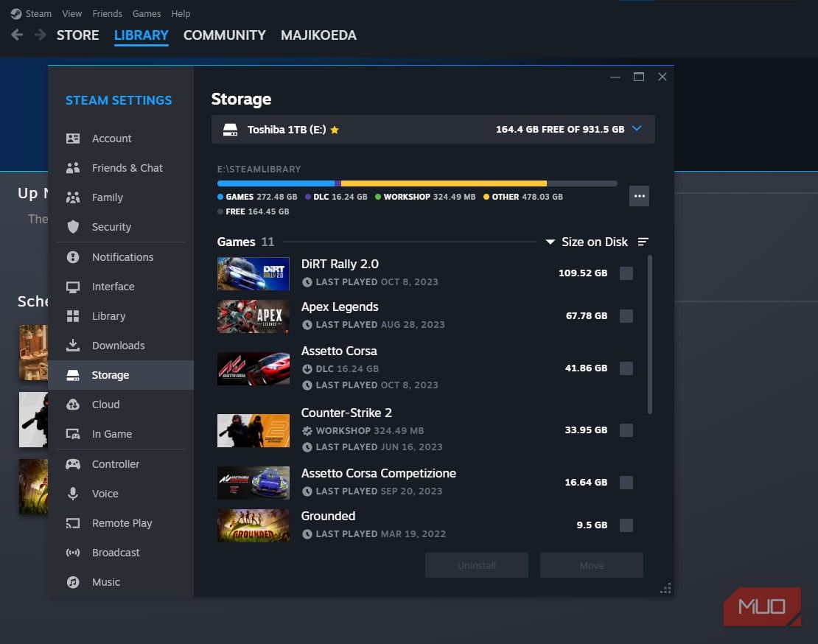Open the Music settings icon
Viewport: 818px width, 644px height.
click(x=73, y=582)
